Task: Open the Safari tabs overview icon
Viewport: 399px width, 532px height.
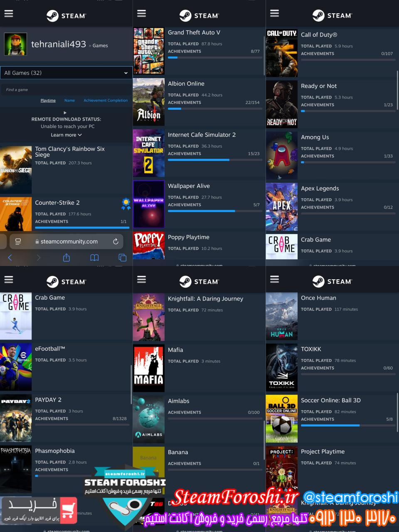Action: (x=122, y=258)
